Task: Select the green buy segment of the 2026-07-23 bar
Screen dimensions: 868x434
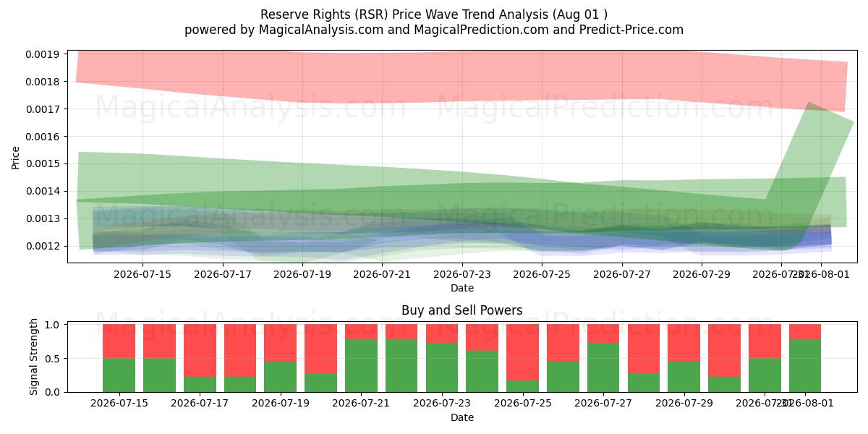Action: [x=442, y=367]
